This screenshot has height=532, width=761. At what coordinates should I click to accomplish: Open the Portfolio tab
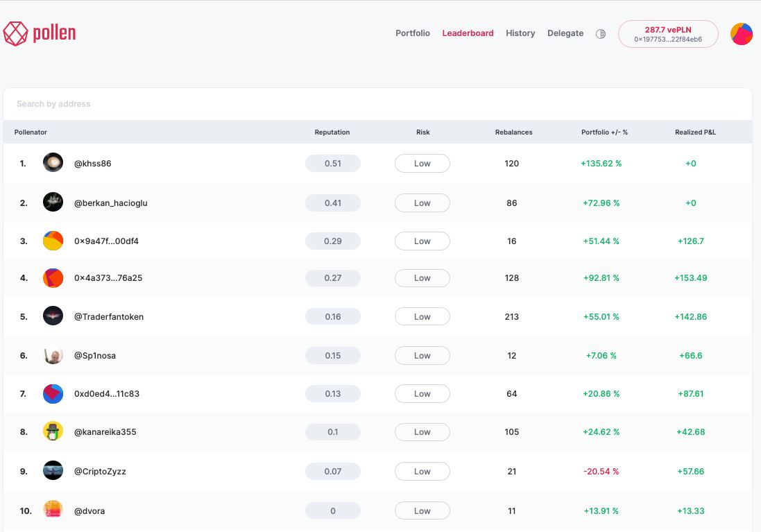(x=413, y=33)
